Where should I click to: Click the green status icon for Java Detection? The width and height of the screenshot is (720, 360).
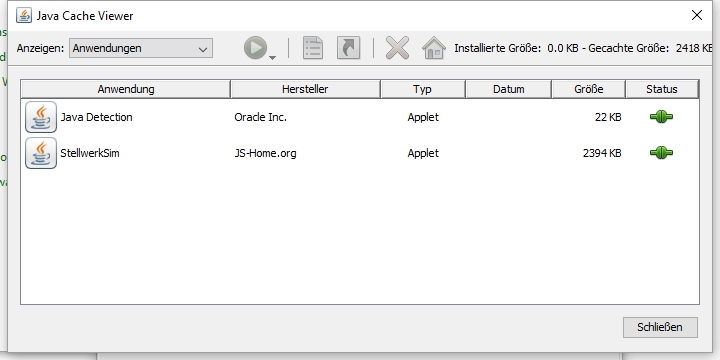click(661, 117)
